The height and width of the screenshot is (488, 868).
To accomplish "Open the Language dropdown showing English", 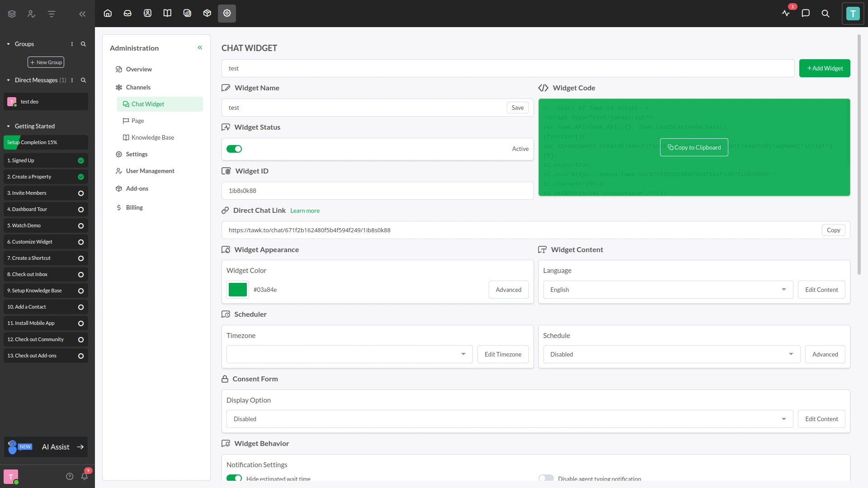I will pyautogui.click(x=668, y=290).
